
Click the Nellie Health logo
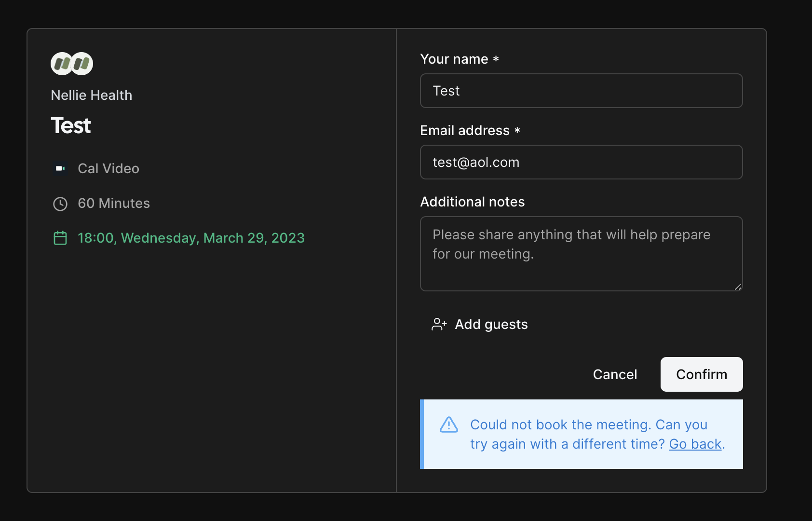pos(70,63)
